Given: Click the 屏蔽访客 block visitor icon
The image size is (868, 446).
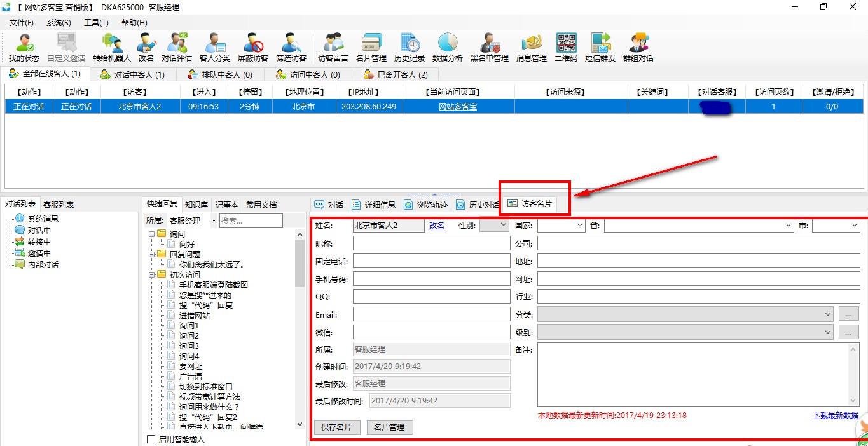Looking at the screenshot, I should pyautogui.click(x=253, y=47).
